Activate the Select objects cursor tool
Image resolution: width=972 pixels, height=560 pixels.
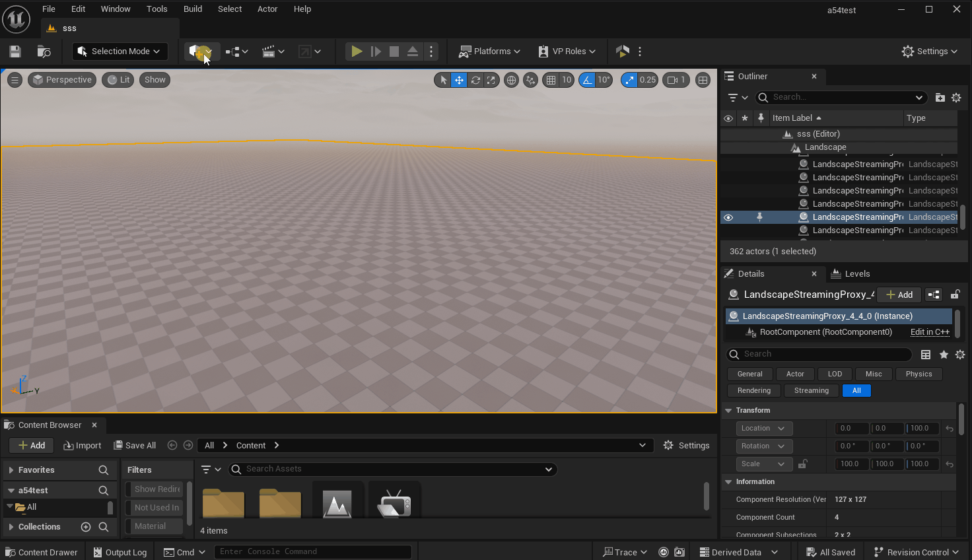coord(443,80)
